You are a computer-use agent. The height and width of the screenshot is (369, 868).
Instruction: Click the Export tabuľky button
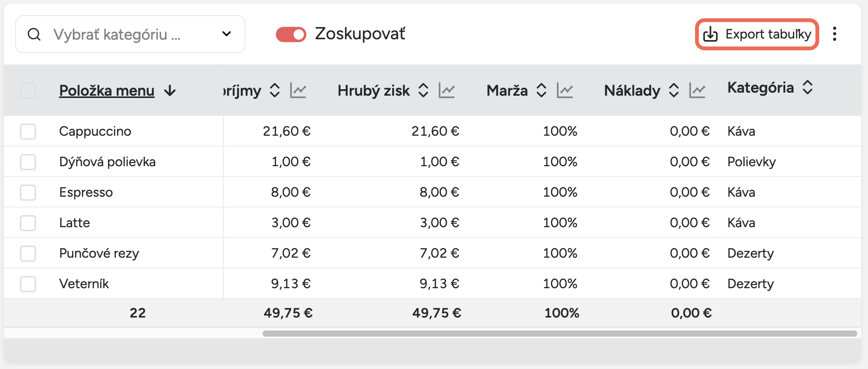pyautogui.click(x=757, y=34)
